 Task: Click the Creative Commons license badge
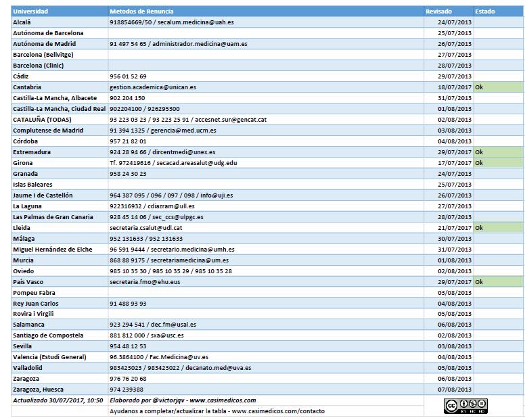click(465, 406)
